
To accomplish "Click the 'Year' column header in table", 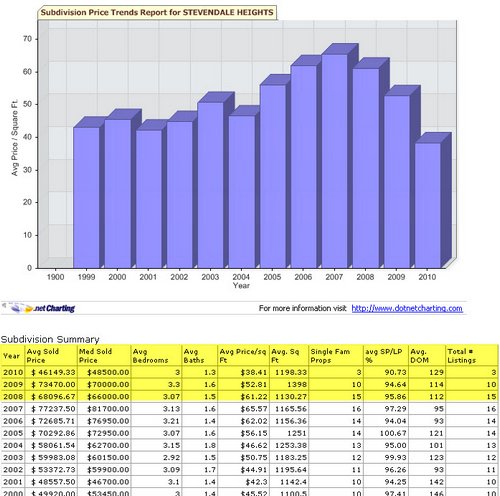I will click(12, 356).
